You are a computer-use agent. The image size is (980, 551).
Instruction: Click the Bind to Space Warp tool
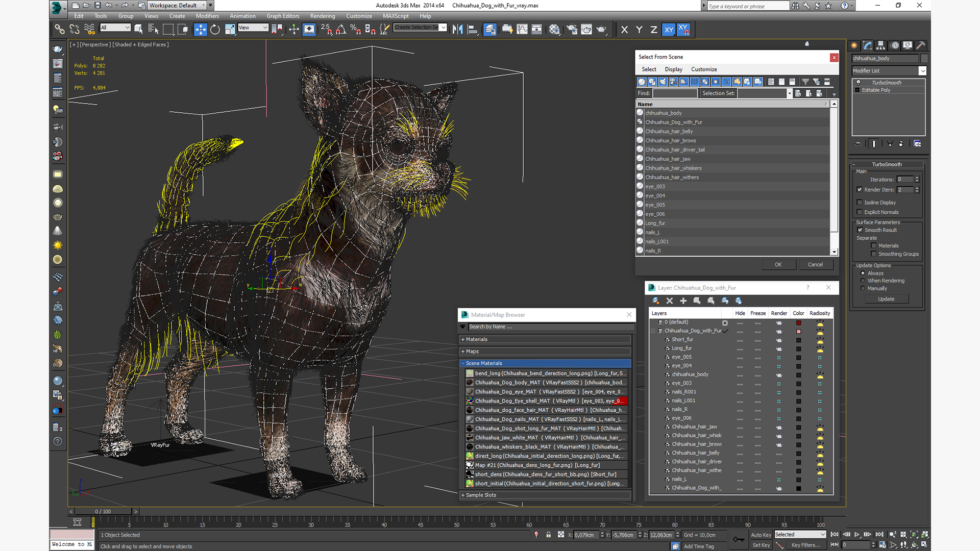tap(89, 30)
